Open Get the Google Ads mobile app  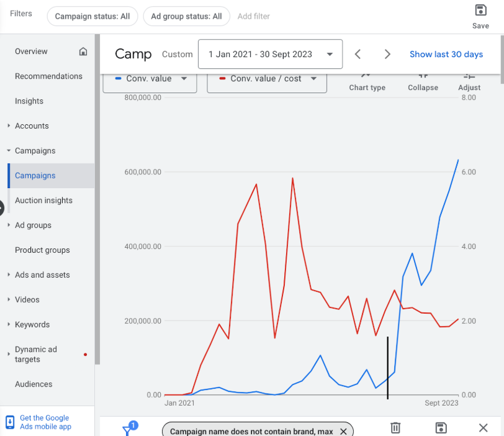tap(45, 422)
